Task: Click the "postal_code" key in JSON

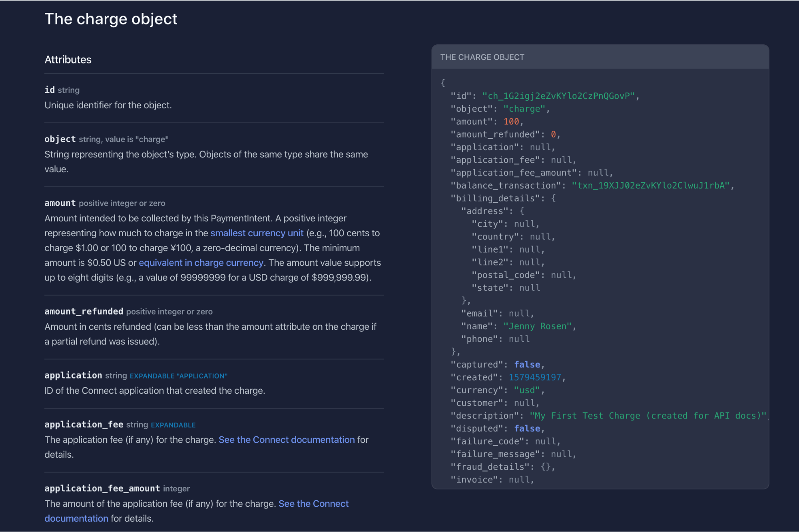Action: coord(506,275)
